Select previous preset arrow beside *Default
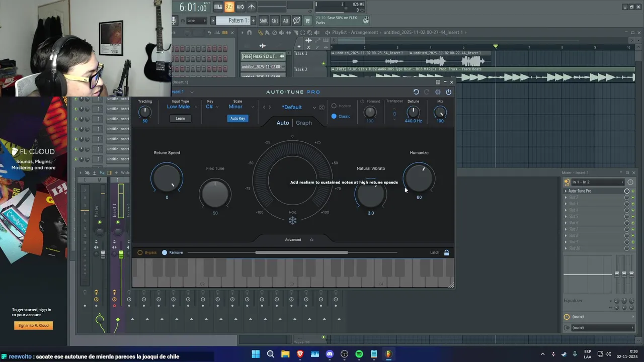This screenshot has width=644, height=362. pyautogui.click(x=264, y=107)
